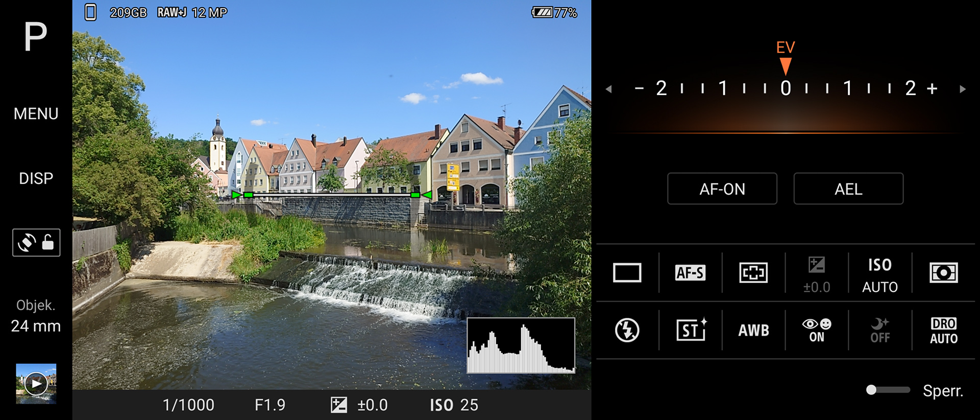This screenshot has width=980, height=420.
Task: Open the focus area setting icon
Action: click(753, 273)
